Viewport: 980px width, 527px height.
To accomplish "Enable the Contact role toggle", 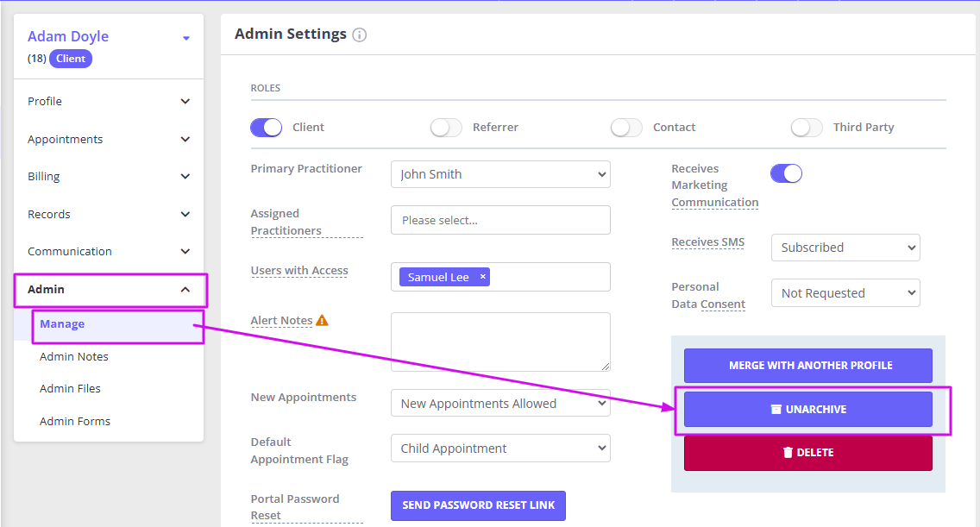I will coord(626,127).
